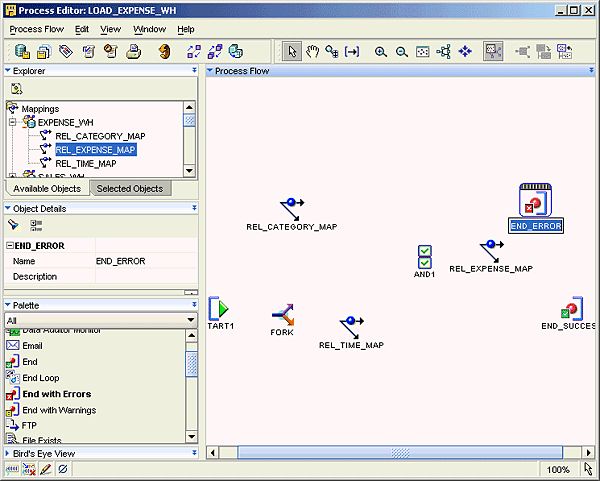Choose FTP from the Palette

tap(29, 426)
